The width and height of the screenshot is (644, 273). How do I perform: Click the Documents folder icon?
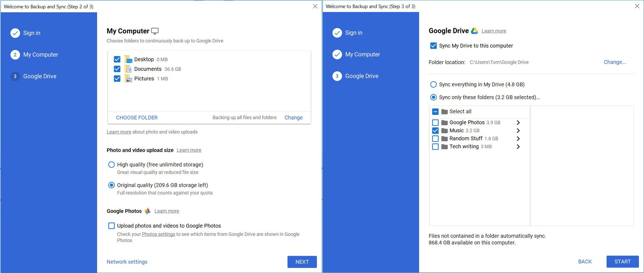coord(128,69)
